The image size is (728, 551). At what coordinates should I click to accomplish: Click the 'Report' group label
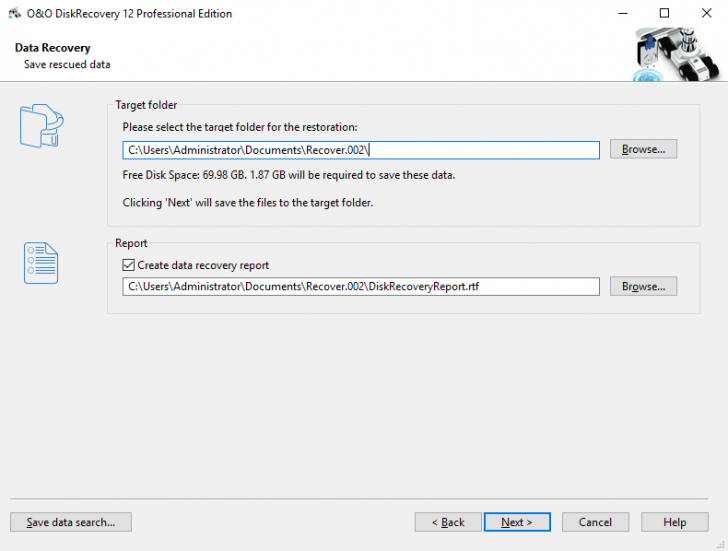pyautogui.click(x=131, y=243)
